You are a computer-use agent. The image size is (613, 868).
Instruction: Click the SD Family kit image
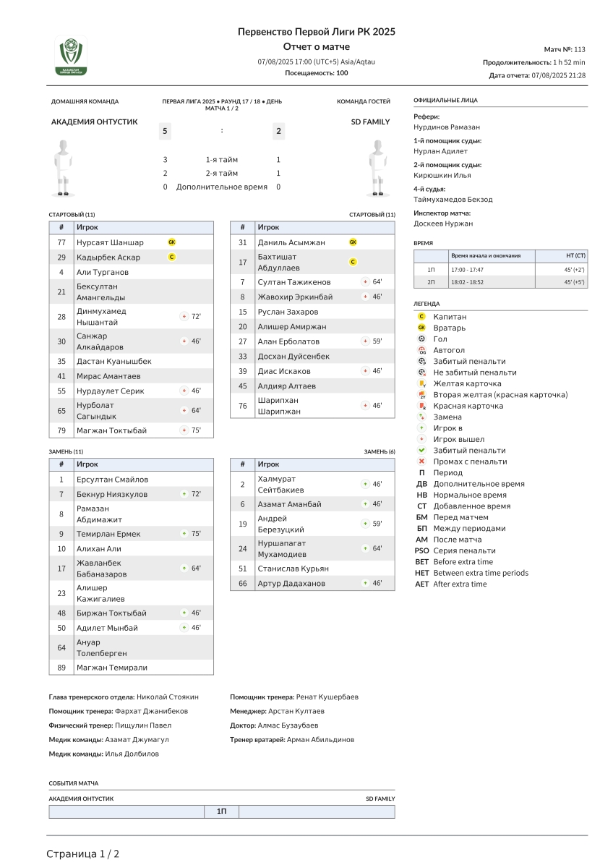(376, 168)
